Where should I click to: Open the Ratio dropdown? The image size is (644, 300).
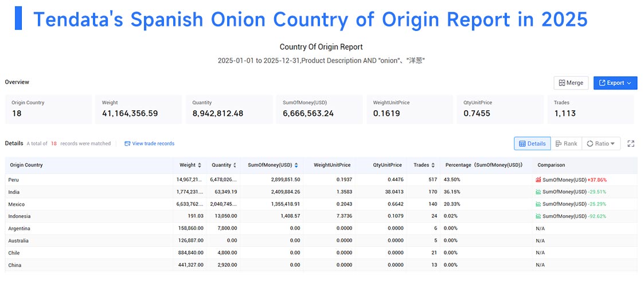point(601,143)
